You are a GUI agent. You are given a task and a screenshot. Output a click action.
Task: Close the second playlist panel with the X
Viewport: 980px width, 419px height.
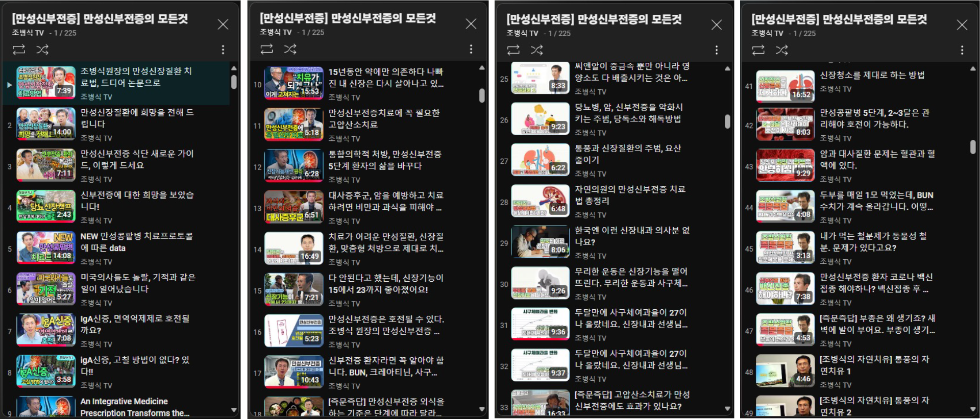(x=471, y=23)
